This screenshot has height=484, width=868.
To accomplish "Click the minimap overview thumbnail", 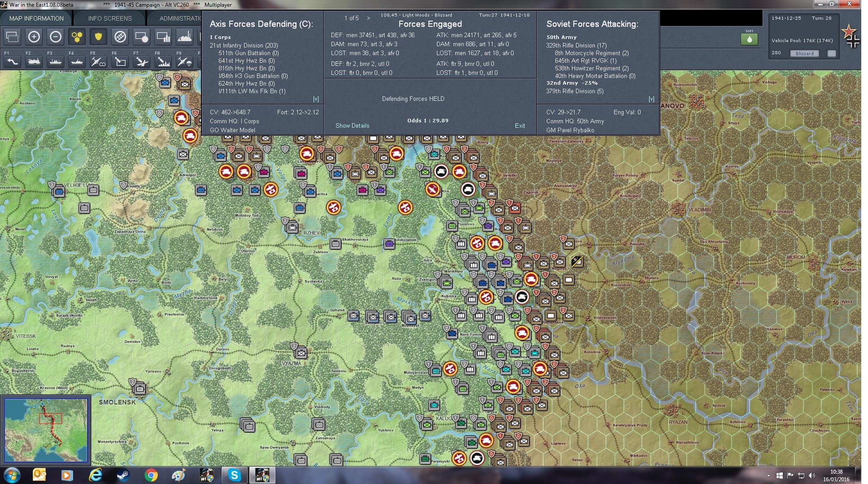I will click(x=46, y=430).
